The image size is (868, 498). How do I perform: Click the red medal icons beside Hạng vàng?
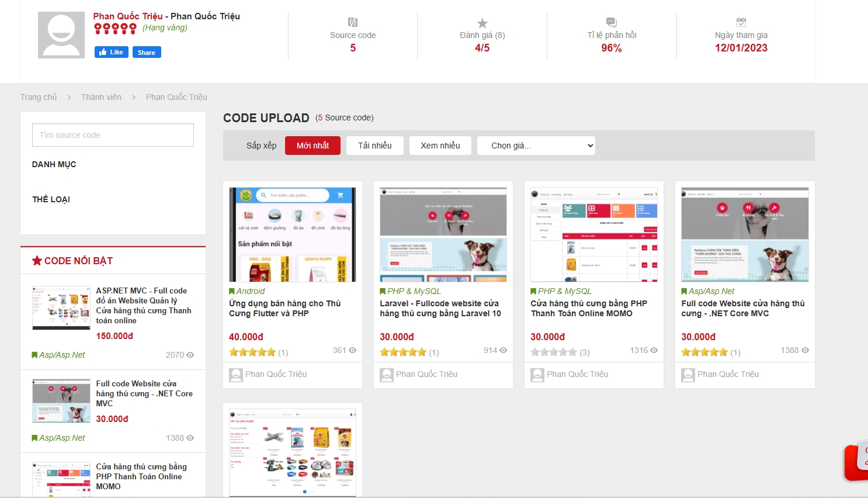click(115, 28)
